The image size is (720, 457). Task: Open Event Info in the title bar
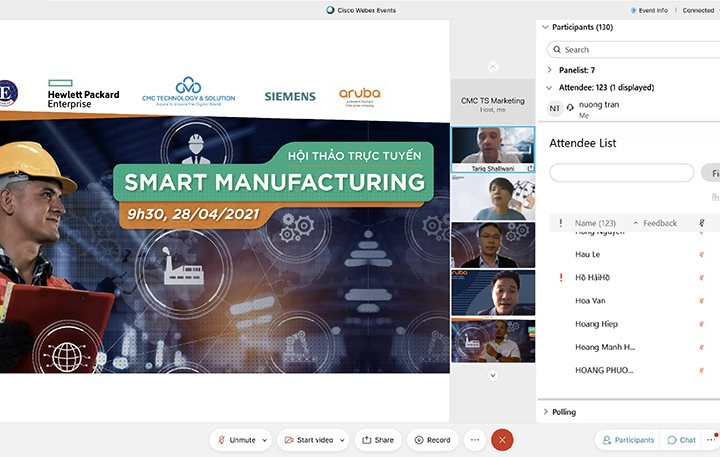pos(649,10)
